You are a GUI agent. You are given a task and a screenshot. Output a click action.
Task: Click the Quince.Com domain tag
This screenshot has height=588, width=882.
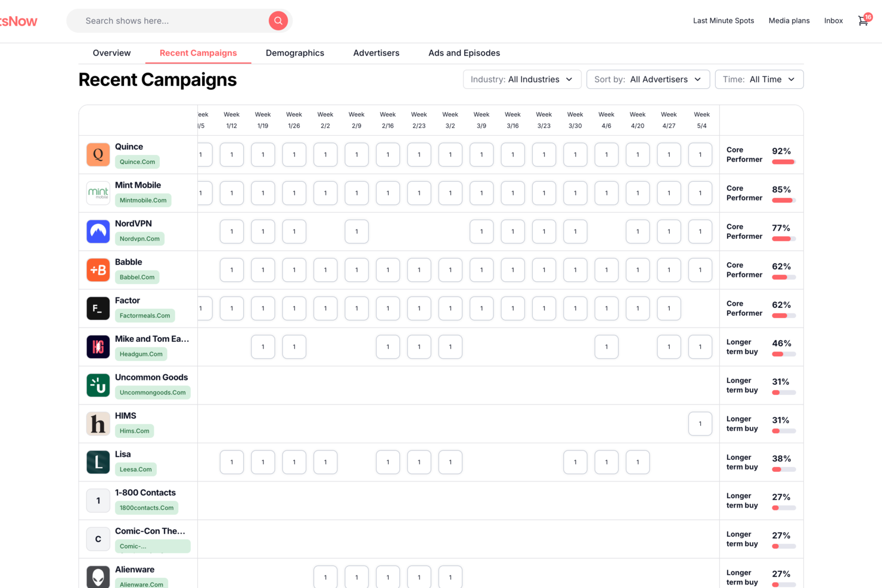[x=137, y=162]
